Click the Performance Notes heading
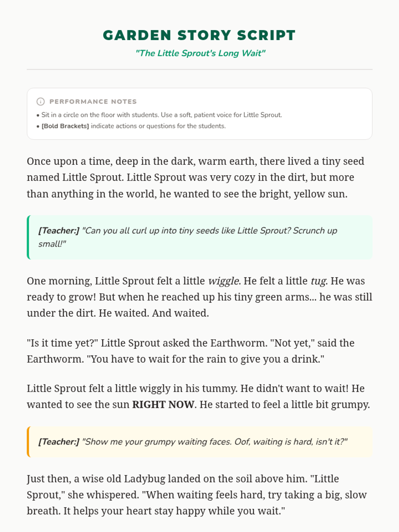 coord(93,102)
